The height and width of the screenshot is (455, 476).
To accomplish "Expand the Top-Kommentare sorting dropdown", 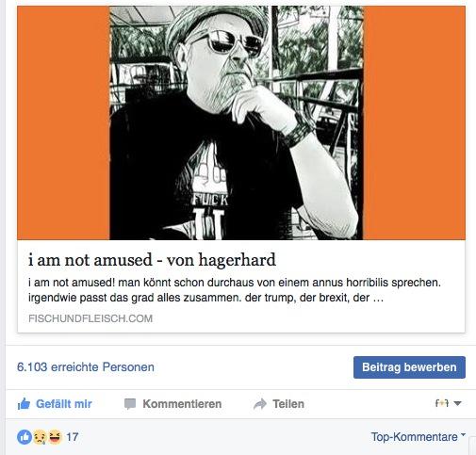I will click(x=418, y=436).
